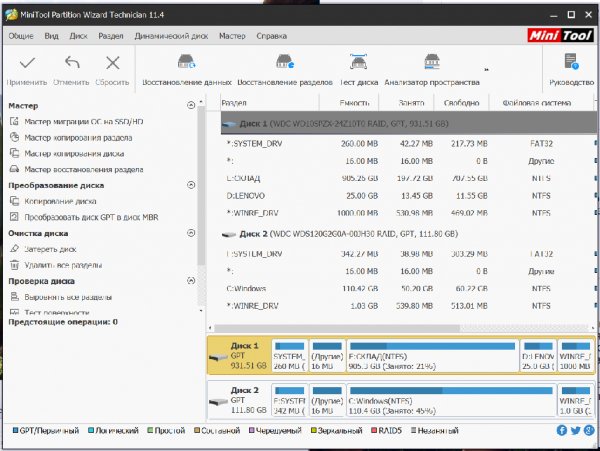Open the Facebook icon in status bar
Viewport: 600px width, 451px height.
click(x=561, y=430)
